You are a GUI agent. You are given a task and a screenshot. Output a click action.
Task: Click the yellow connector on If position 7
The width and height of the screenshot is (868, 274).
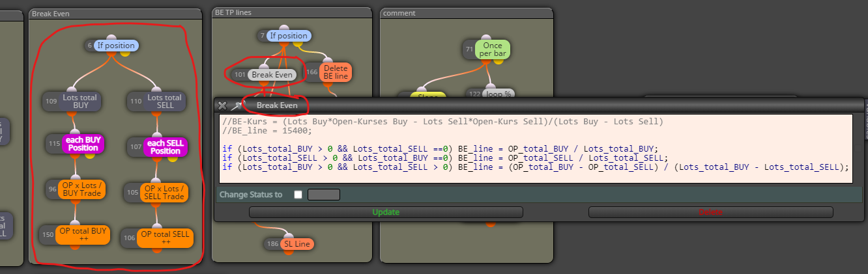(299, 44)
